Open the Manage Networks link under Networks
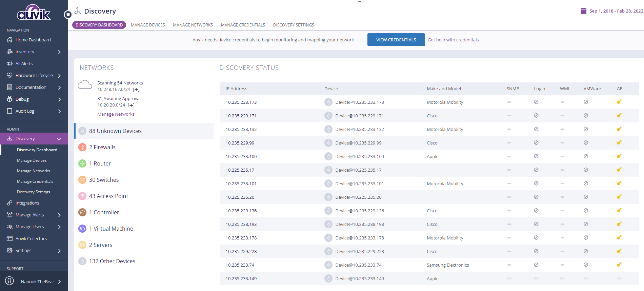644x291 pixels. 116,114
